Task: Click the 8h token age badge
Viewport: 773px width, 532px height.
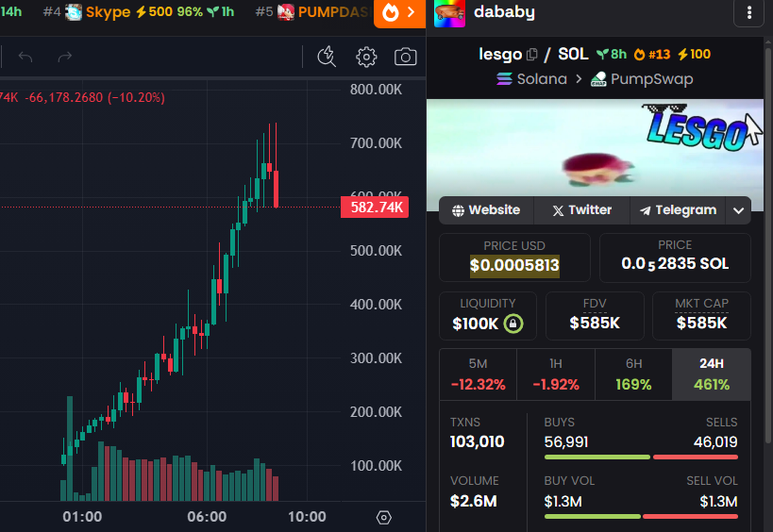Action: (x=612, y=54)
